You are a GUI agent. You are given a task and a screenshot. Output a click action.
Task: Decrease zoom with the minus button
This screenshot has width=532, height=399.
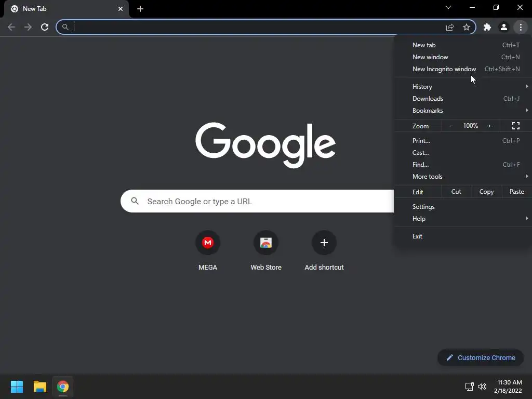point(451,126)
